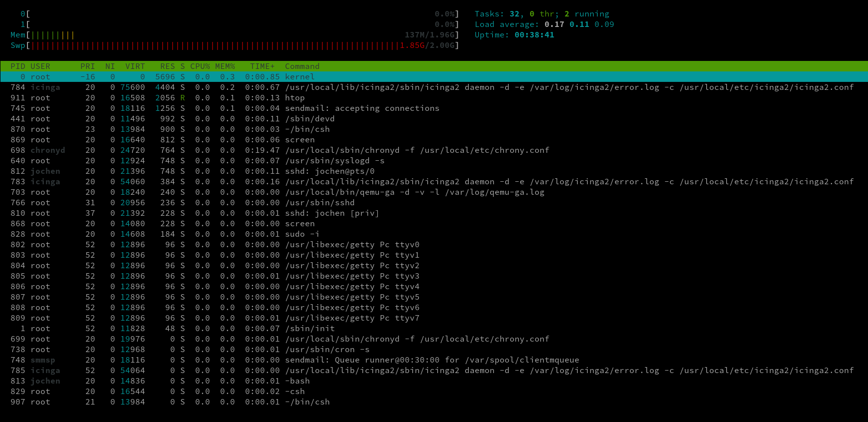Select the sudo -i process row
Viewport: 868px width, 422px height.
[x=302, y=234]
